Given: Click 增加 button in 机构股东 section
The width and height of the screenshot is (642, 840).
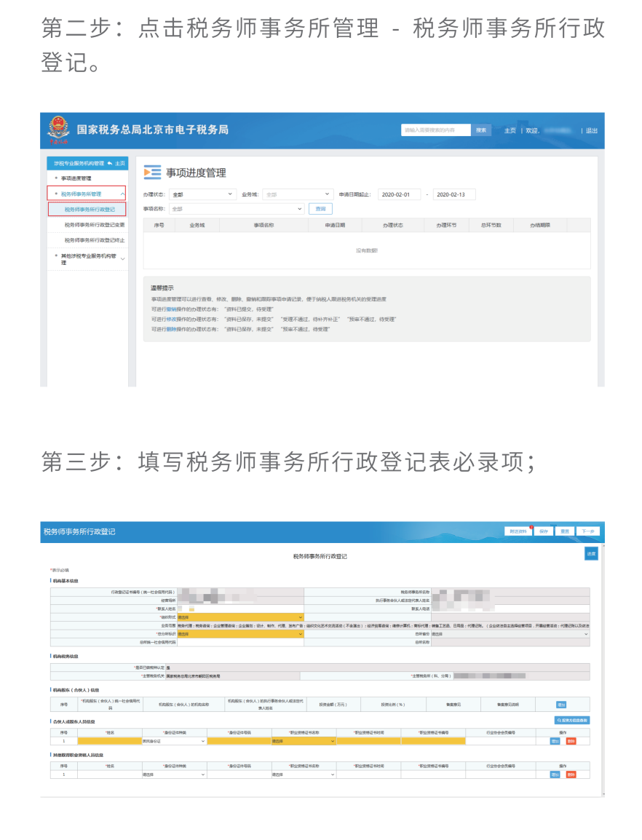Looking at the screenshot, I should [561, 705].
